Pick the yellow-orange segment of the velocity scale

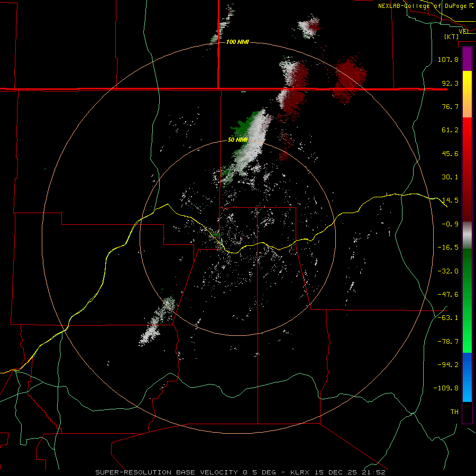[467, 94]
